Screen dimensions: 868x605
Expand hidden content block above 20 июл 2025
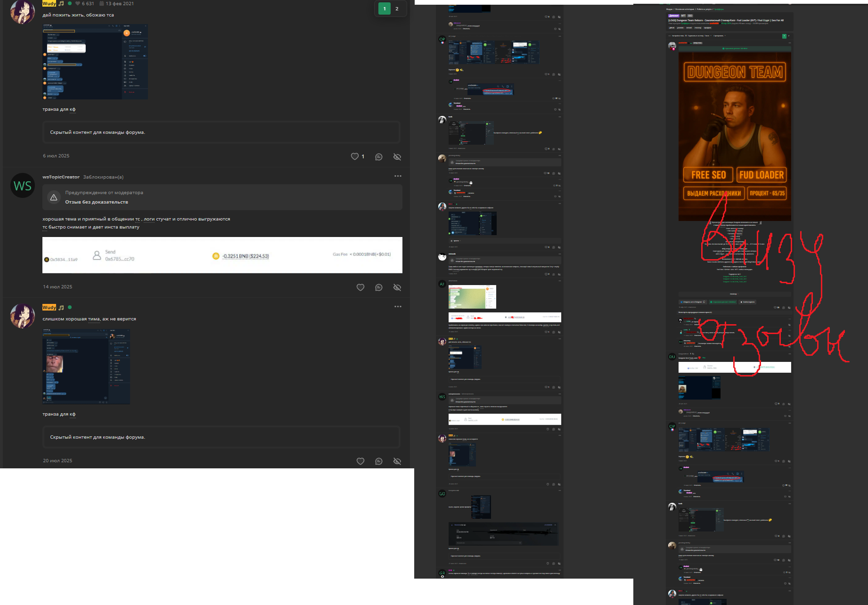click(x=221, y=437)
